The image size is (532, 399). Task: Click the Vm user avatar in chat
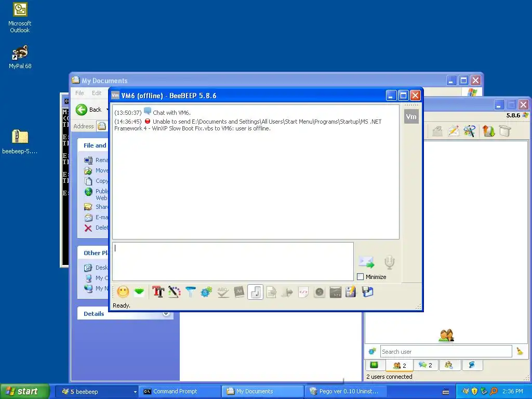tap(411, 117)
